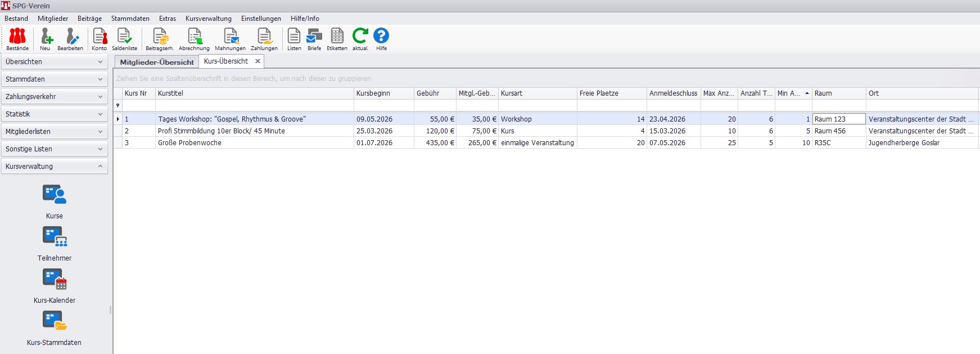Click the Kurstitel filter row field
Screen dimensions: 980x354
tap(254, 106)
